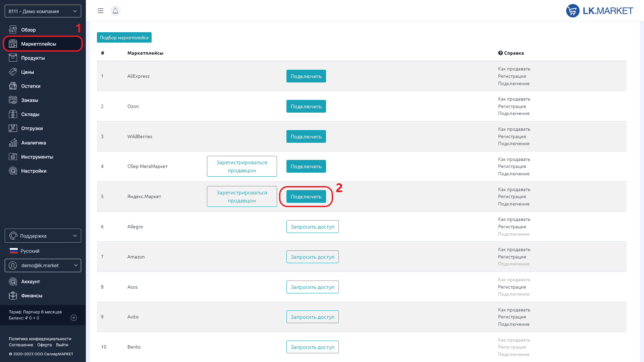644x362 pixels.
Task: Click Зарегистрироваться продавцом for Сбер МегаМаркет
Action: 241,166
